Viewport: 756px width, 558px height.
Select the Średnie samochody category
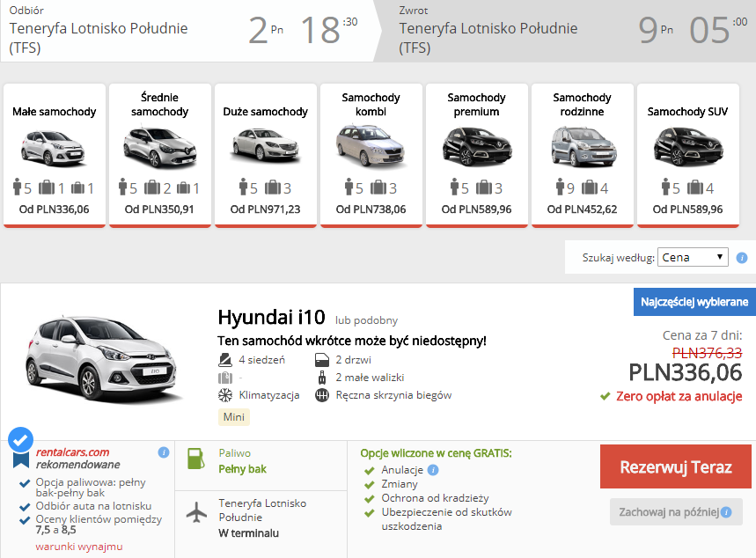pyautogui.click(x=159, y=155)
